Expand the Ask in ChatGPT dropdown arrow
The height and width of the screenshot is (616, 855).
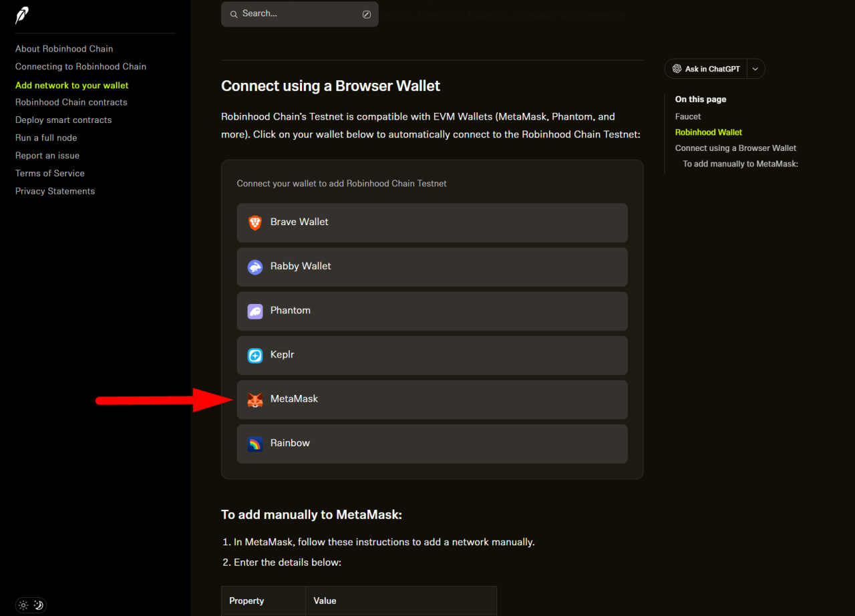pos(755,69)
